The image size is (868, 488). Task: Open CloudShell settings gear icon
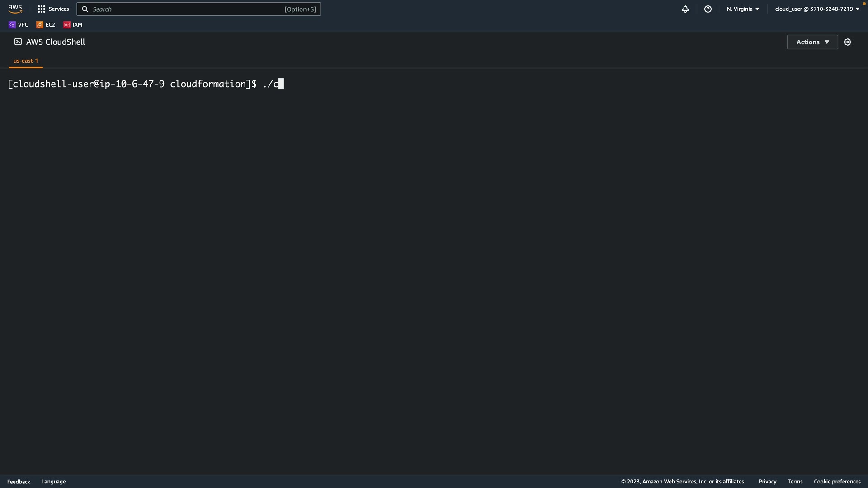click(x=848, y=42)
